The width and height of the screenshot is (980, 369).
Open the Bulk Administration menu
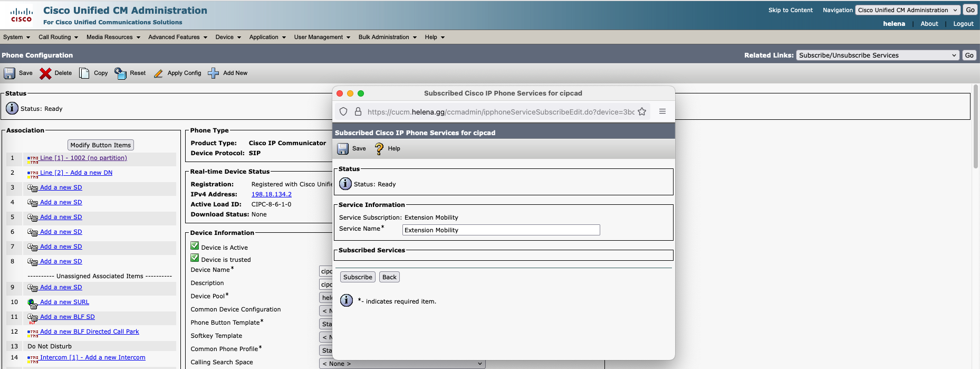(387, 37)
